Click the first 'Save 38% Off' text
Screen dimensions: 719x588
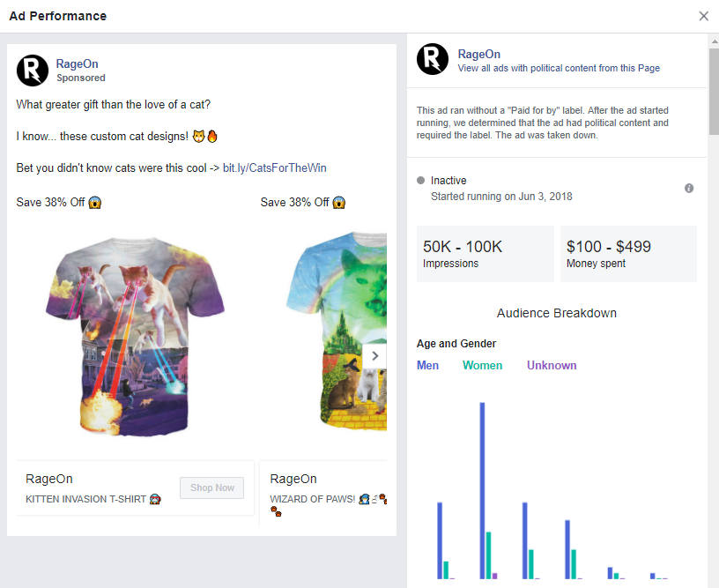pyautogui.click(x=59, y=202)
